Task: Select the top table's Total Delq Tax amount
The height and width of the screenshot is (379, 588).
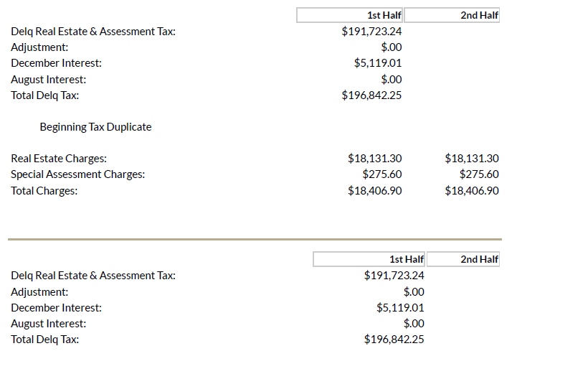Action: click(x=371, y=95)
